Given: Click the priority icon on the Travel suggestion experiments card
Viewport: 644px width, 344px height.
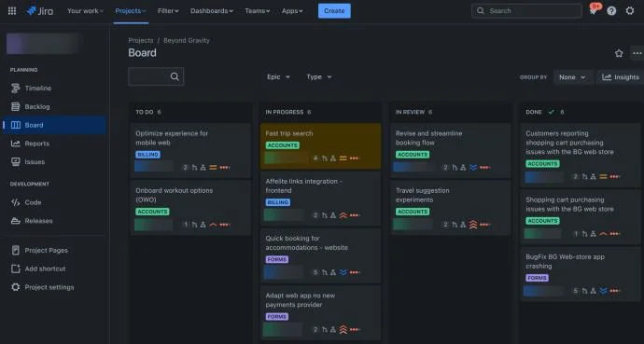Looking at the screenshot, I should tap(473, 225).
